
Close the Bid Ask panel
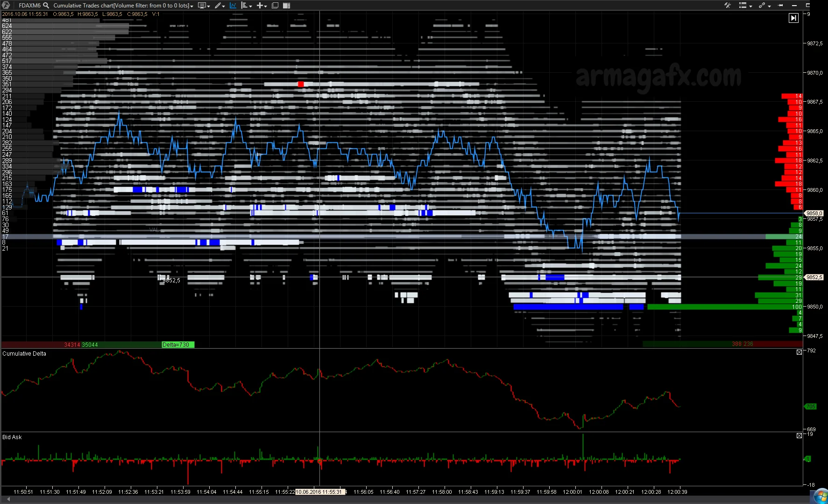[x=799, y=435]
